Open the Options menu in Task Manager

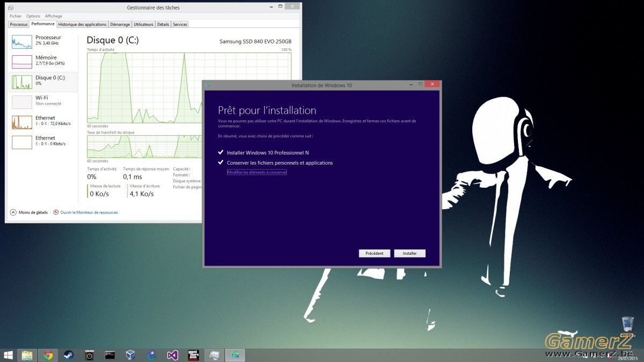click(33, 16)
